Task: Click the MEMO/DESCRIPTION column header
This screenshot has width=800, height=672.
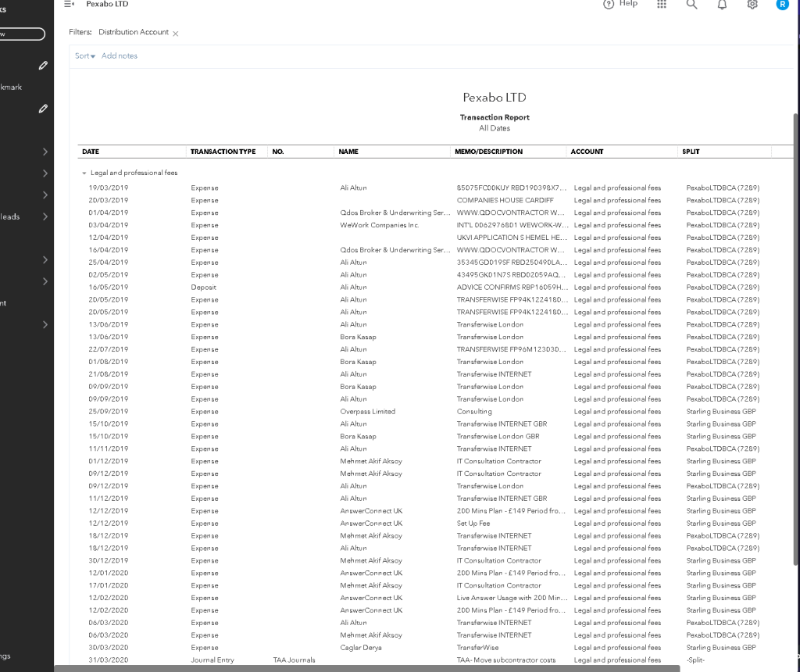Action: [x=489, y=152]
